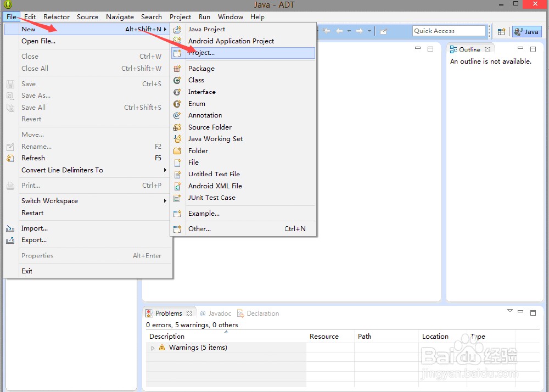
Task: Click the Path column header
Action: (x=386, y=337)
